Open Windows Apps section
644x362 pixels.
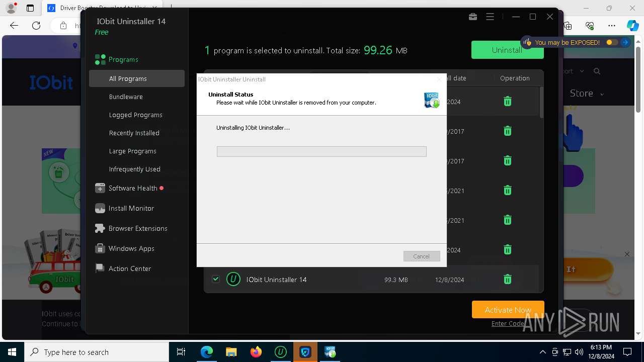[131, 248]
